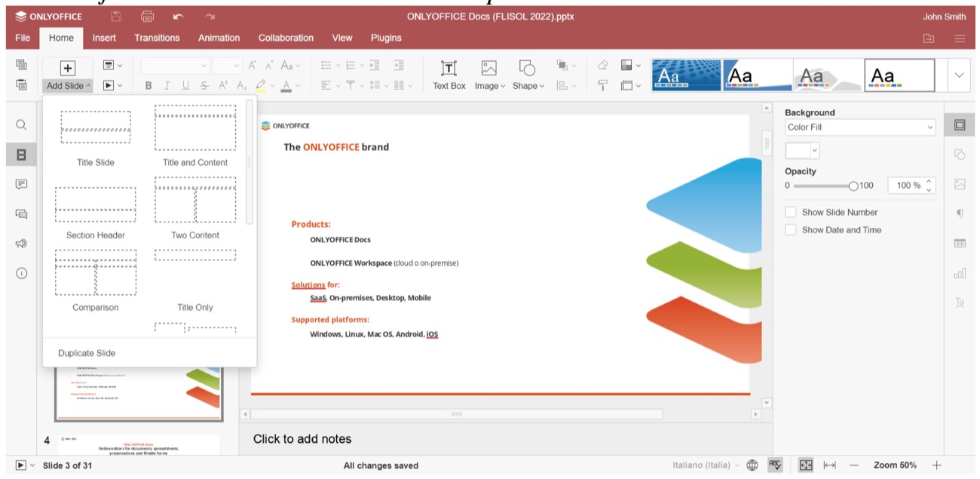Open the Background fill type dropdown
This screenshot has height=479, width=980.
[859, 128]
